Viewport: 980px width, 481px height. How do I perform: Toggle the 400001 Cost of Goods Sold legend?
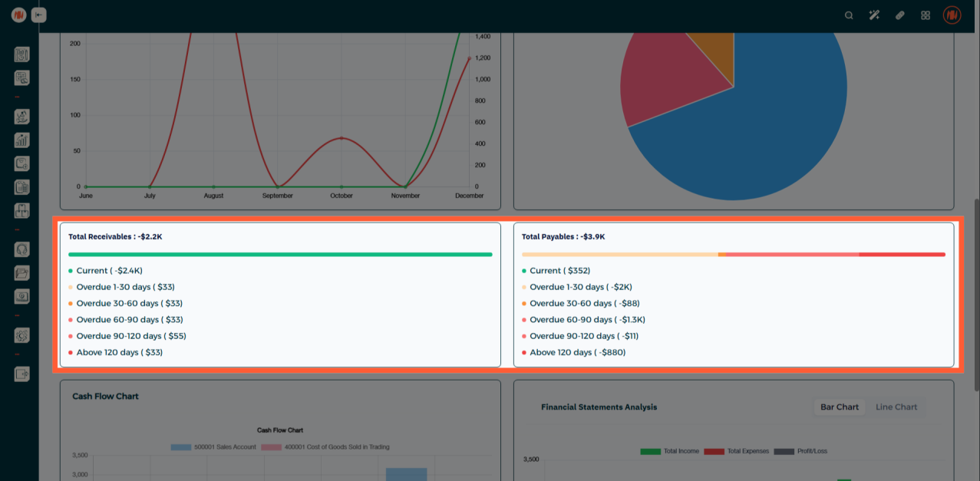[x=325, y=446]
